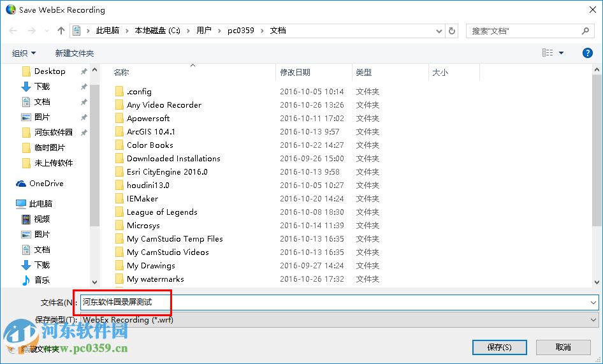Image resolution: width=603 pixels, height=364 pixels.
Task: Select IEMaker folder
Action: (x=142, y=198)
